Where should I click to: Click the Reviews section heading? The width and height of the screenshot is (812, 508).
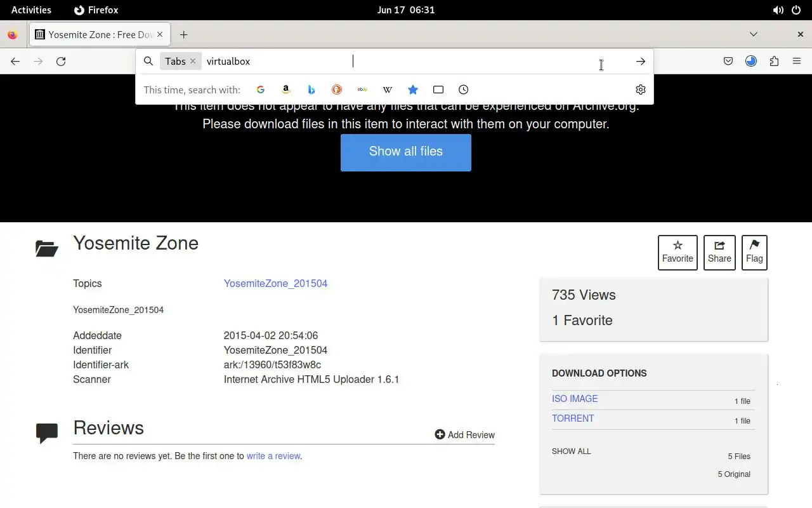click(x=108, y=428)
